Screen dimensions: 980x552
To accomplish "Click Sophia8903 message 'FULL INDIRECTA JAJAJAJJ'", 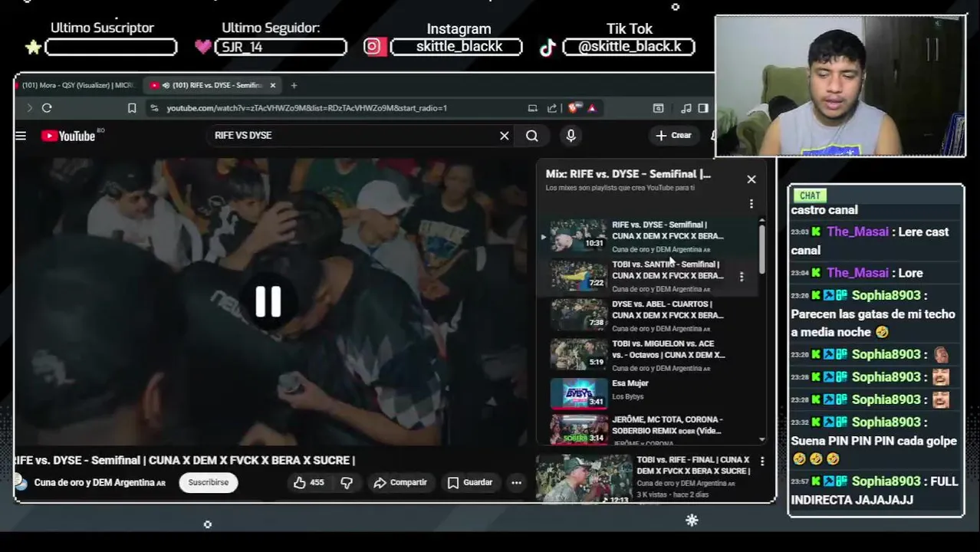I will tap(874, 491).
